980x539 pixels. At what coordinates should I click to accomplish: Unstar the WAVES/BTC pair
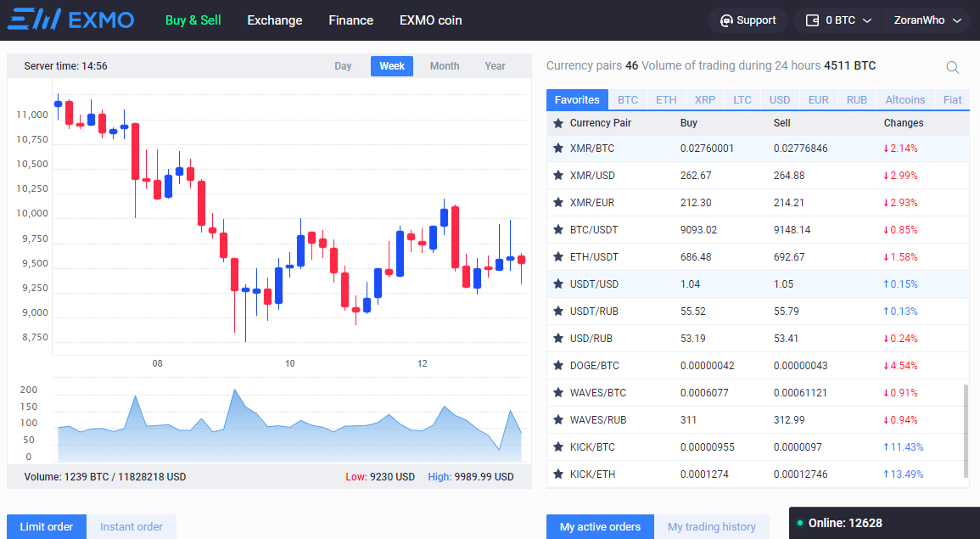pos(558,393)
